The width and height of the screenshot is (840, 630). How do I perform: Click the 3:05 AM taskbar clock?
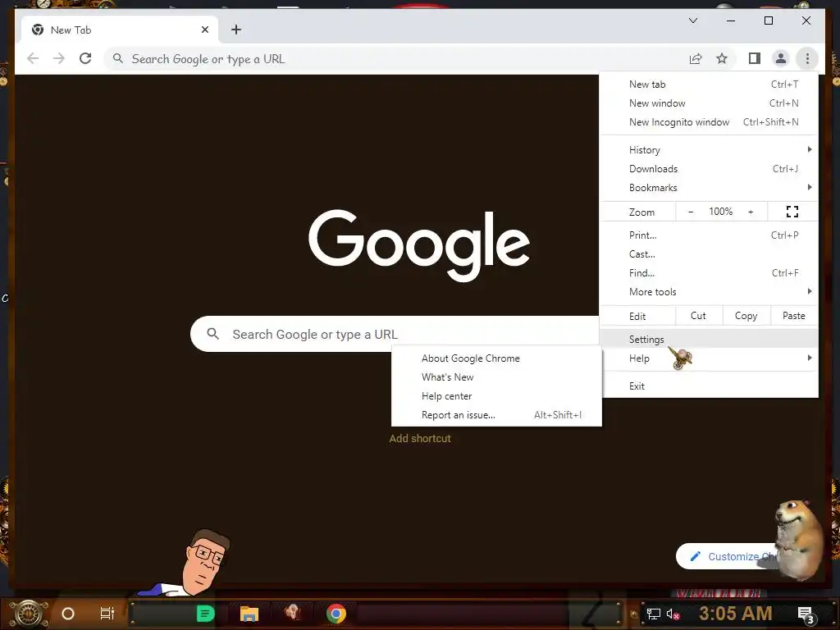point(736,613)
